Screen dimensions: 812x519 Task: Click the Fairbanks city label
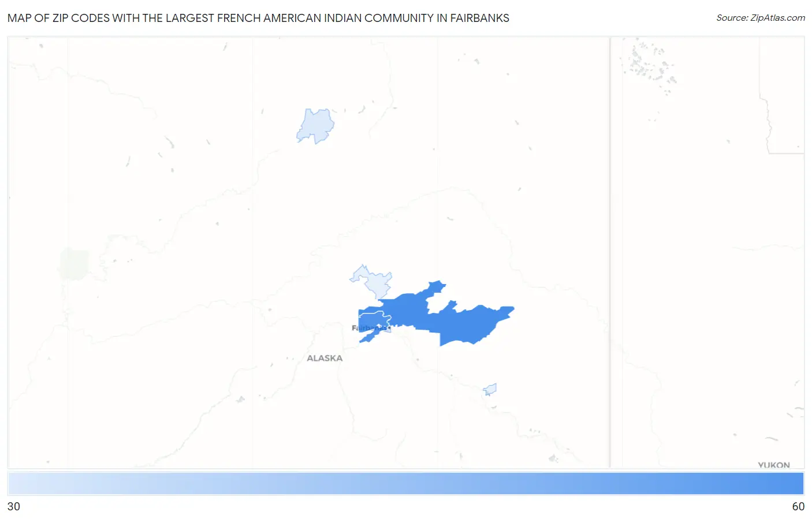pyautogui.click(x=370, y=328)
